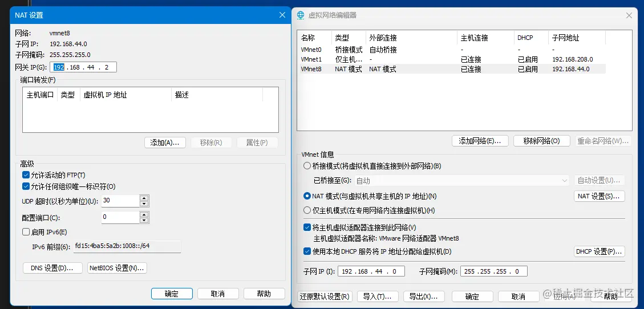Click the 外部连接 column header
Screen dimensions: 644x309
click(x=411, y=38)
